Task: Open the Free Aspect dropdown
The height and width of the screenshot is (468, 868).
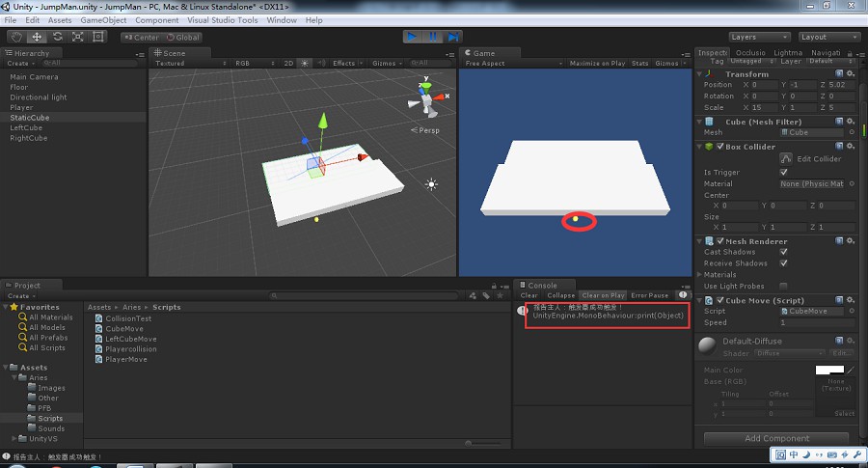Action: (513, 63)
